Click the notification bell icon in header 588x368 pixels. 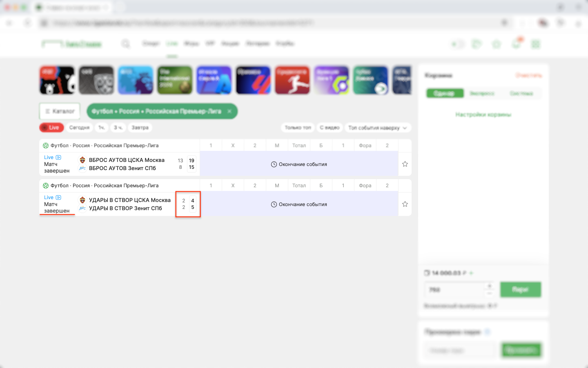(x=516, y=44)
